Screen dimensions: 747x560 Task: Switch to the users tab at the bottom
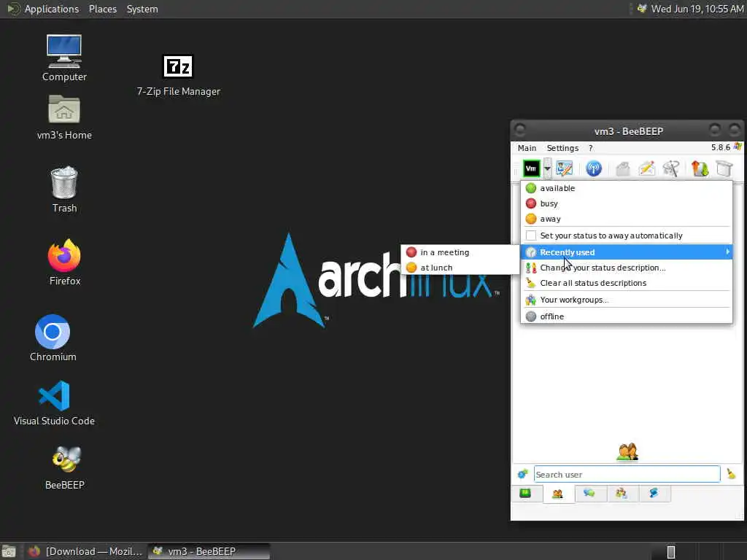(557, 494)
